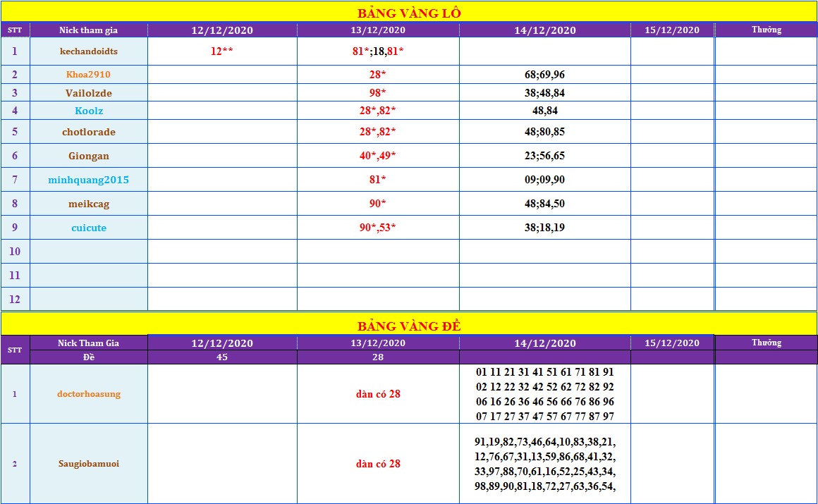818x504 pixels.
Task: Click dàn có 28 in Saugiobamuoi row
Action: pos(378,464)
